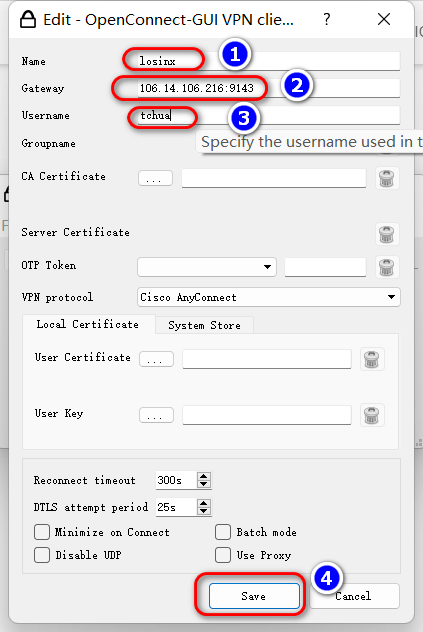Select the Local Certificate tab
423x632 pixels.
[88, 324]
